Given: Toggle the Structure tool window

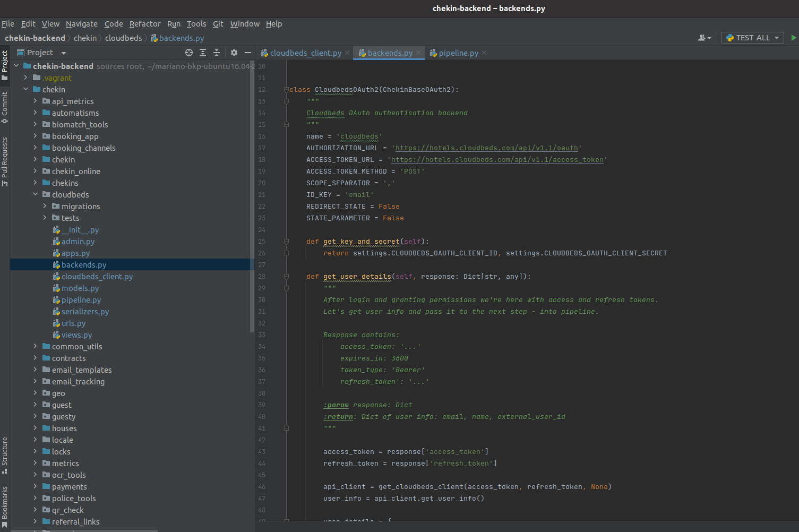Looking at the screenshot, I should [5, 455].
